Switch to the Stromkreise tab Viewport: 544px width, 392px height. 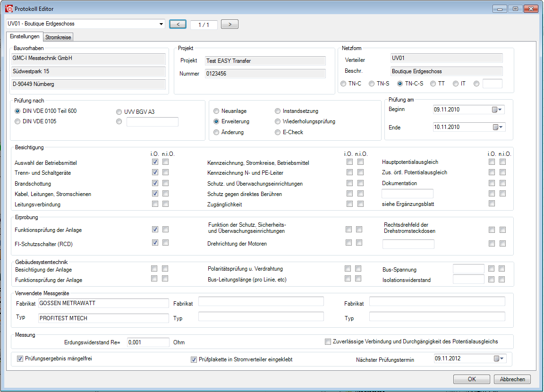(x=58, y=37)
